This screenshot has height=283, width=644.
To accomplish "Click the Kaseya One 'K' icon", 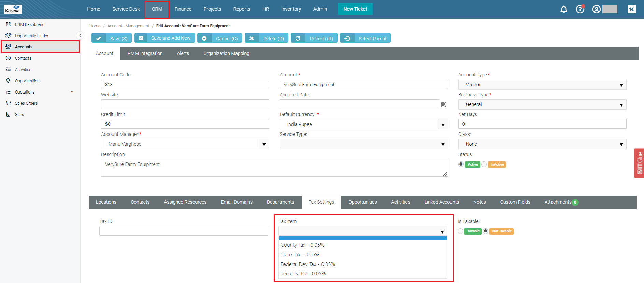I will tap(631, 9).
